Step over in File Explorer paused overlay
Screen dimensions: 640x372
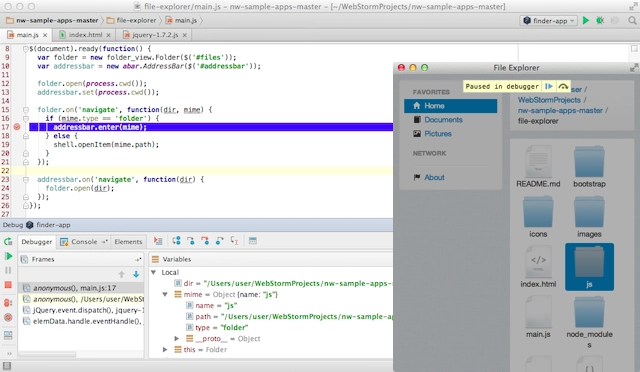click(x=563, y=86)
